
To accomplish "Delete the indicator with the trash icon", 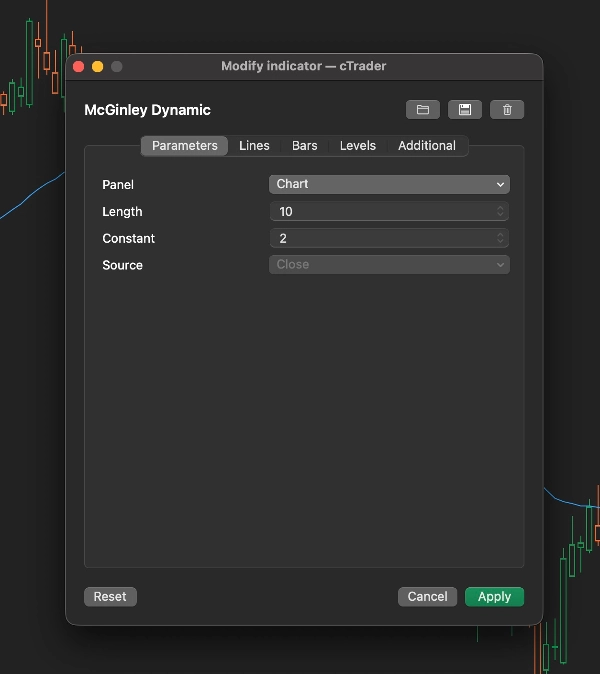I will pyautogui.click(x=507, y=110).
